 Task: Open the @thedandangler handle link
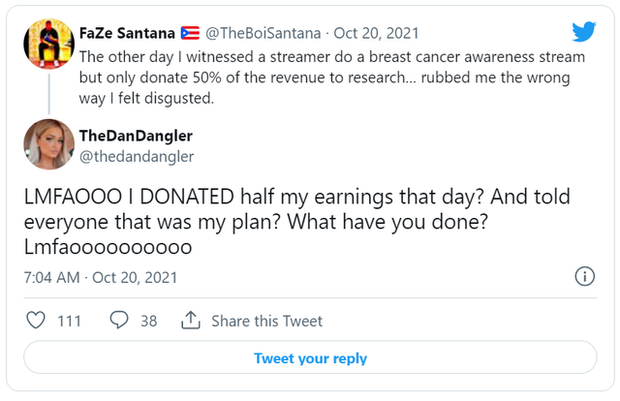[x=136, y=157]
